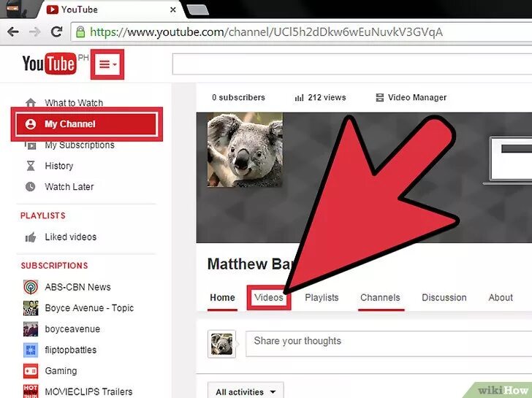Open MOVIECLIPS Trailers subscription
This screenshot has width=532, height=398.
coord(88,391)
